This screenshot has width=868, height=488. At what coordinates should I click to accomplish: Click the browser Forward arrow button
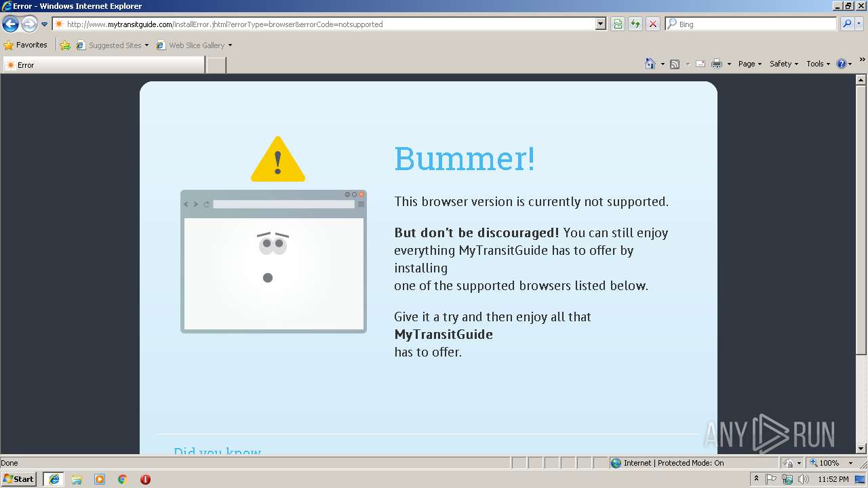click(x=29, y=24)
